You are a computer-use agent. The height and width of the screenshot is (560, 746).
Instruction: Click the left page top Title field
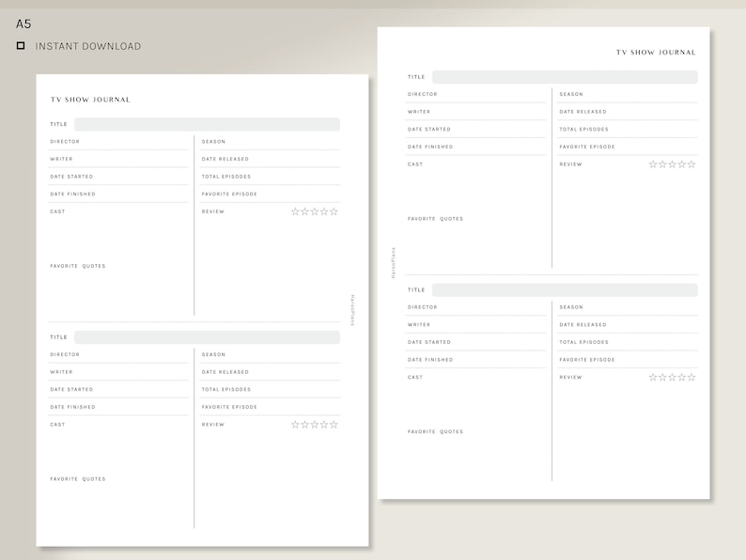[207, 124]
